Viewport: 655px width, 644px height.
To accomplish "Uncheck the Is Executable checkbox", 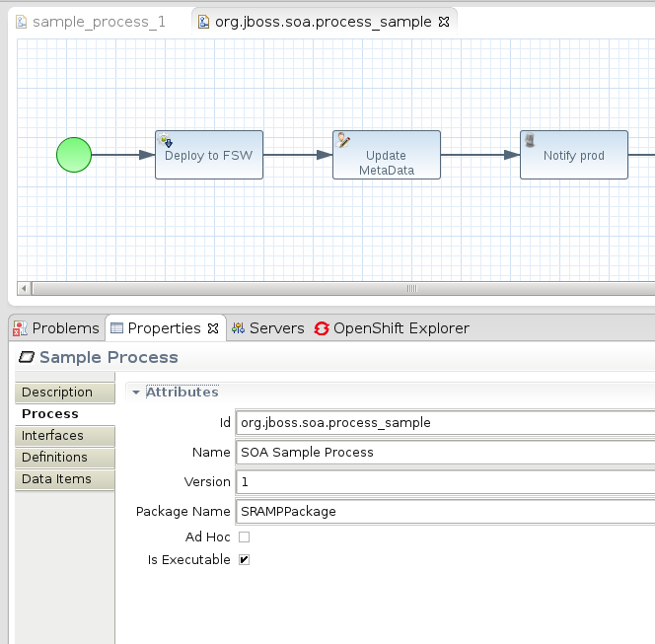I will coord(245,559).
